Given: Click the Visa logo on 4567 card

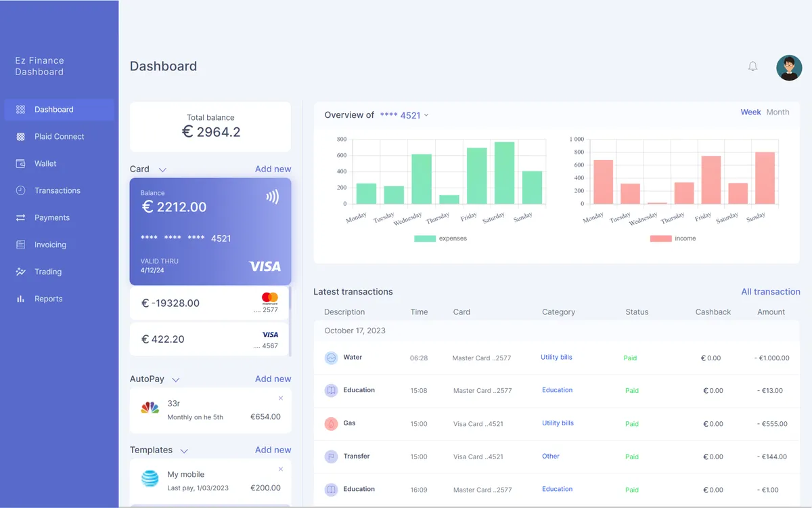Looking at the screenshot, I should pyautogui.click(x=270, y=335).
